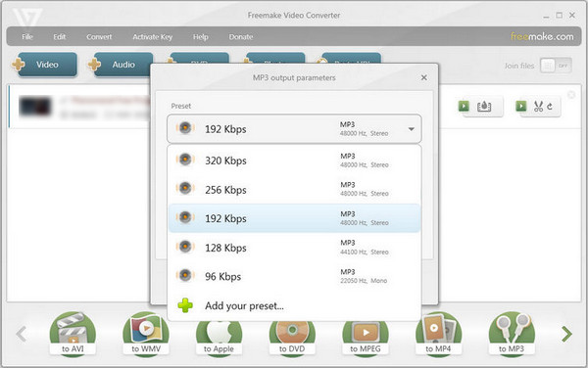Viewport: 588px width, 368px height.
Task: Toggle the Join files switch
Action: [x=556, y=66]
